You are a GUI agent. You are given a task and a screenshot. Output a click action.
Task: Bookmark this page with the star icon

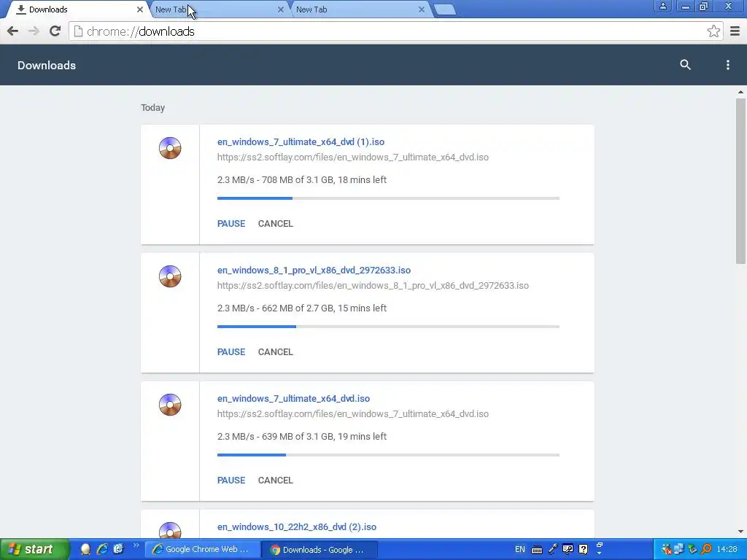[x=713, y=31]
